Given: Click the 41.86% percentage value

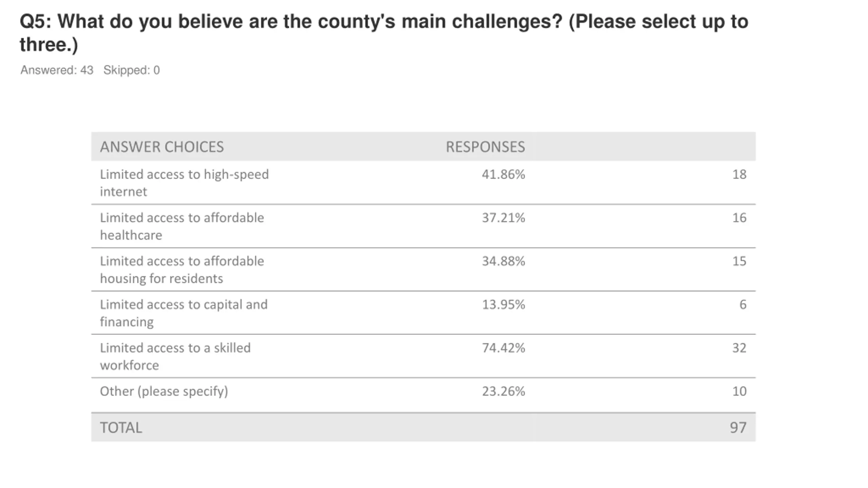Looking at the screenshot, I should [504, 174].
